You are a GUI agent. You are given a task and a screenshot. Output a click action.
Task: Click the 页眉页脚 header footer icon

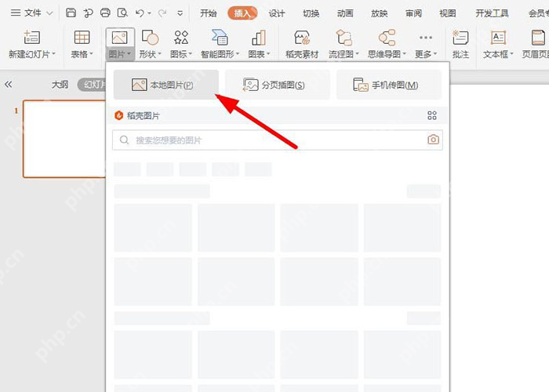pyautogui.click(x=539, y=38)
